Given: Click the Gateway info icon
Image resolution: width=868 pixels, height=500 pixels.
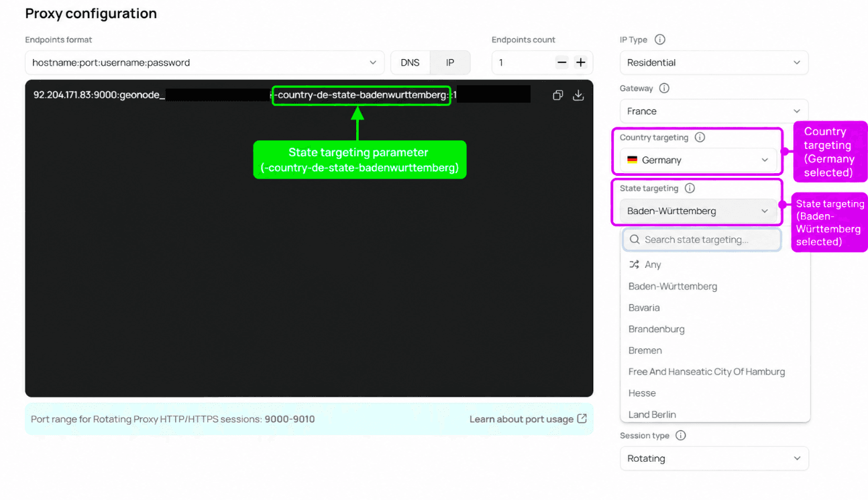Looking at the screenshot, I should [664, 88].
